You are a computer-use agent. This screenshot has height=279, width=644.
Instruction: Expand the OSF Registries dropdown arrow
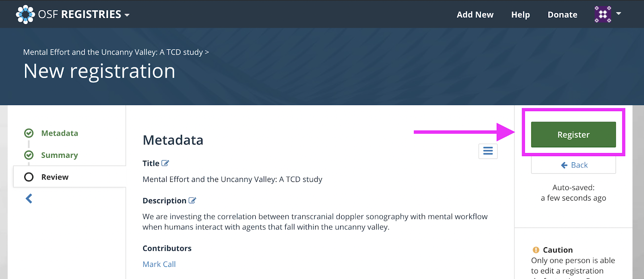[127, 15]
